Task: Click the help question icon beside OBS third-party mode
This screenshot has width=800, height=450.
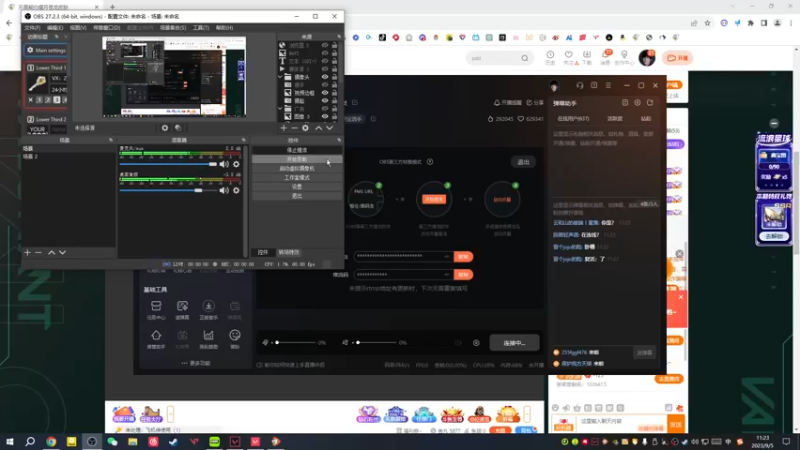Action: pyautogui.click(x=430, y=162)
